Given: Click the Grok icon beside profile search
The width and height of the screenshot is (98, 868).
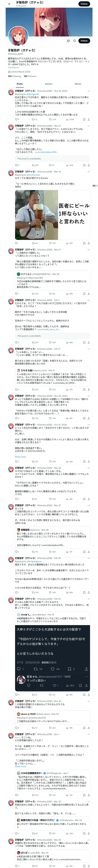Looking at the screenshot, I should coord(68,41).
